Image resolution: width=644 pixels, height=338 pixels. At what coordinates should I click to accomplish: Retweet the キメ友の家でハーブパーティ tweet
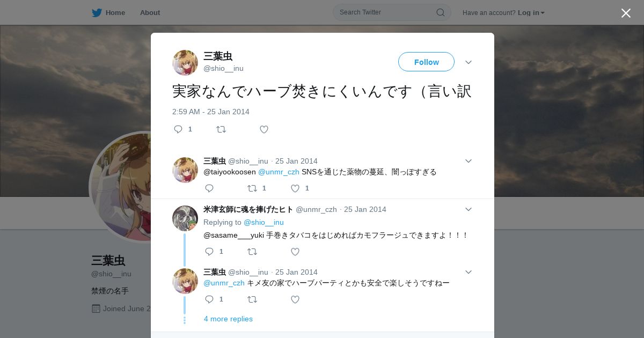click(x=252, y=299)
